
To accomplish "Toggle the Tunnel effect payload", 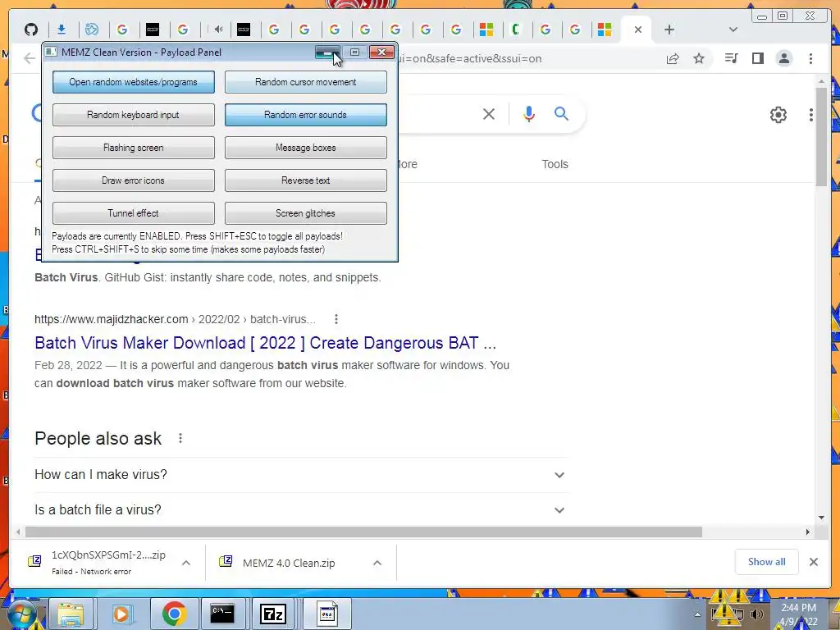I will [134, 212].
